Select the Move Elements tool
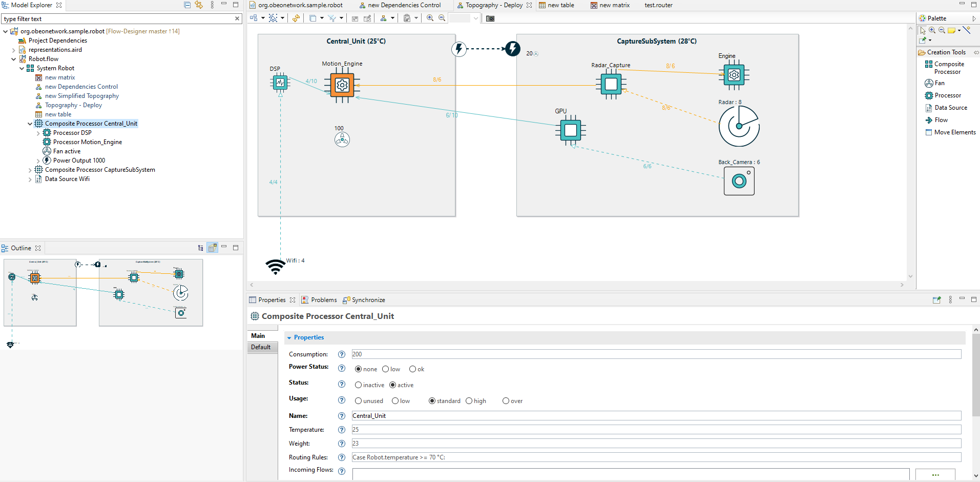This screenshot has height=482, width=980. (x=950, y=132)
